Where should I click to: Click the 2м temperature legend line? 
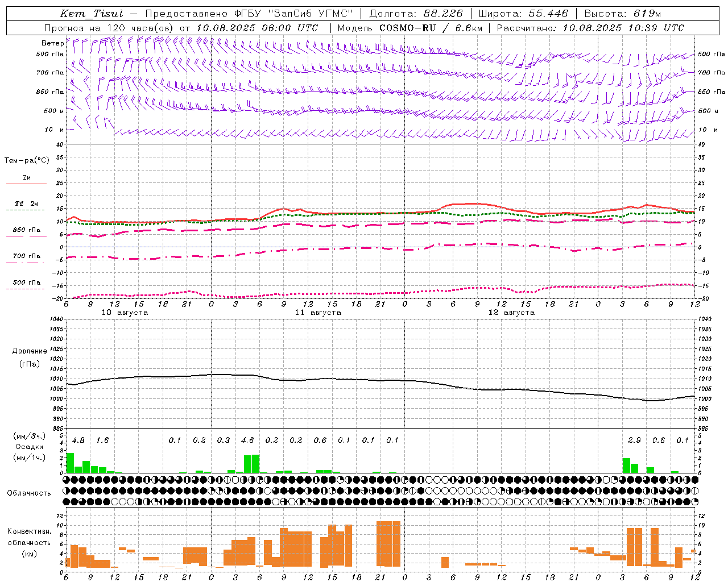click(26, 184)
